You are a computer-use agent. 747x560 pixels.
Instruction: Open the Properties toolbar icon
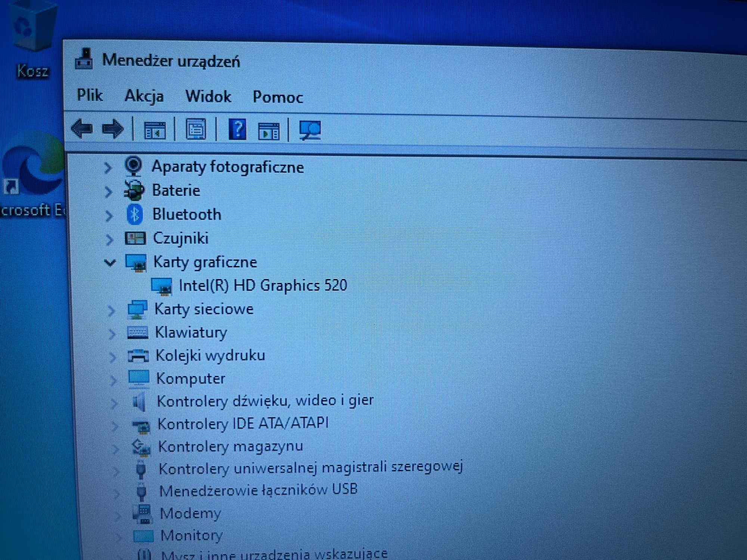click(196, 130)
